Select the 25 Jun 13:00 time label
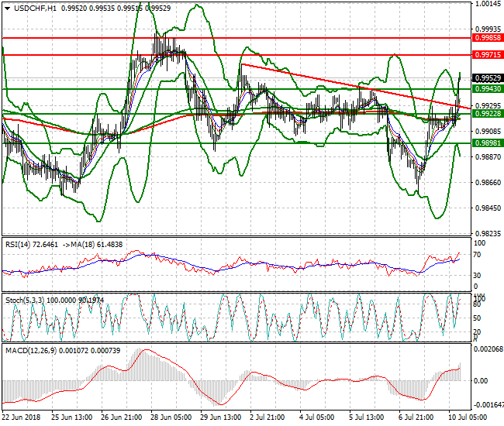This screenshot has height=426, width=504. pyautogui.click(x=71, y=417)
